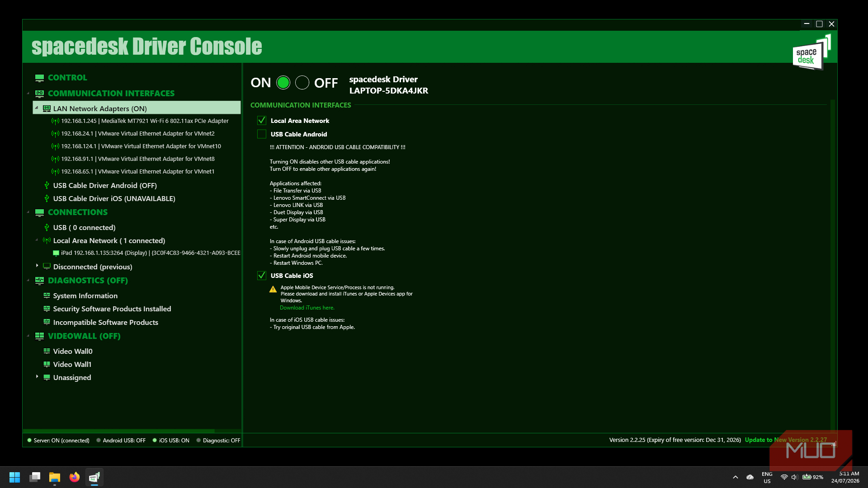The image size is (868, 488).
Task: Click antenna icon beside VMnet1 adapter
Action: (x=55, y=172)
